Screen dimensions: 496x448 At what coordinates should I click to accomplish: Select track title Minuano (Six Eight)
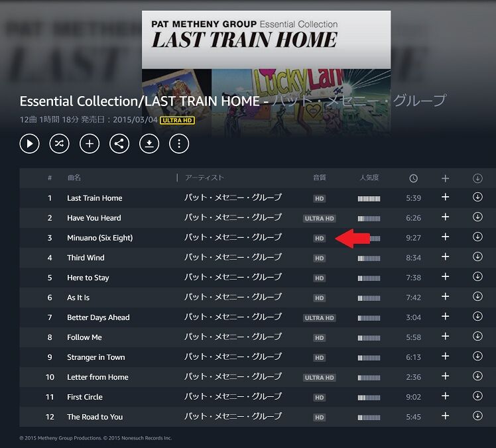[x=100, y=238]
